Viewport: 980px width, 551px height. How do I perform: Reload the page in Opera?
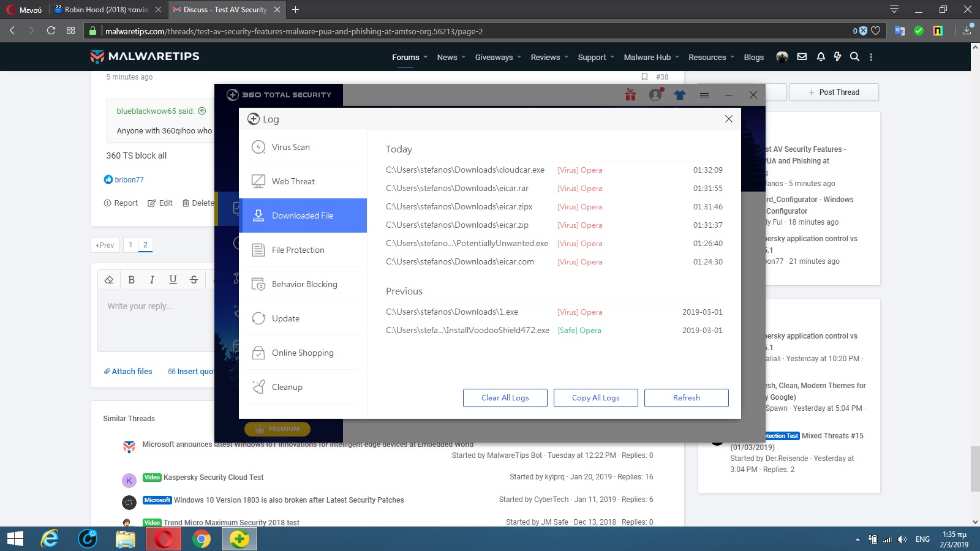[51, 31]
